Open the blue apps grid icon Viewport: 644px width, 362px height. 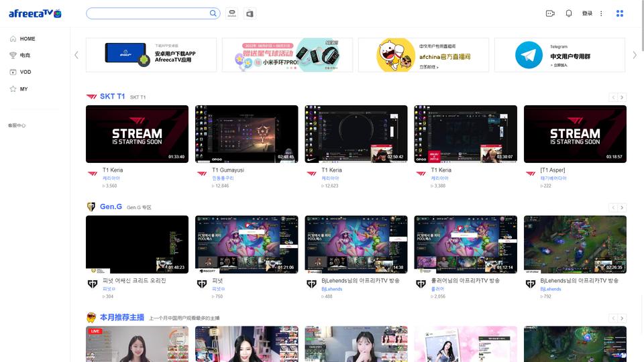pos(620,13)
